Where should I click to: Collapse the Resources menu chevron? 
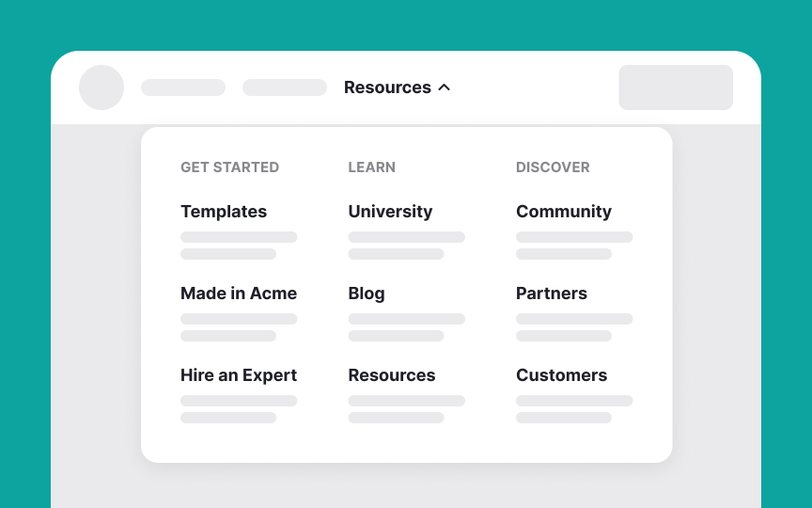[445, 87]
